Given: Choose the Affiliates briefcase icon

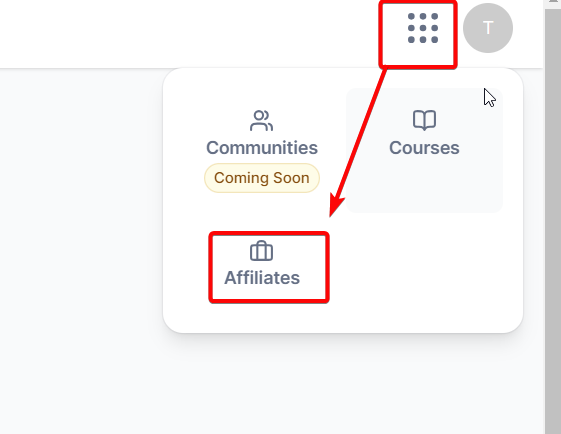Looking at the screenshot, I should tap(262, 251).
